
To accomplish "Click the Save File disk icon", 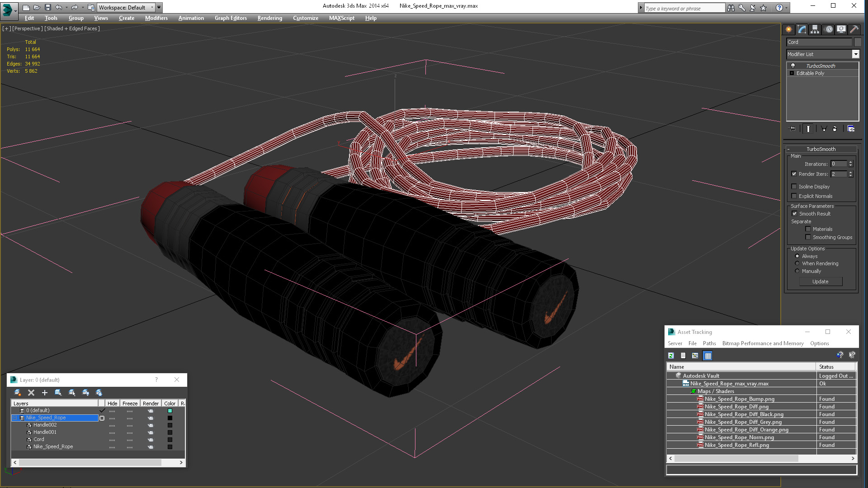I will 47,7.
